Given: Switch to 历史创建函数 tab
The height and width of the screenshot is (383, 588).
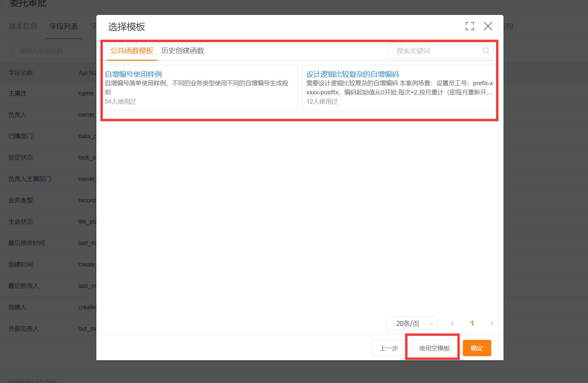Looking at the screenshot, I should pyautogui.click(x=183, y=51).
